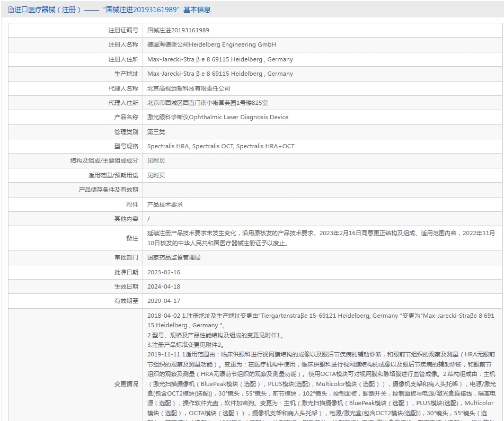Select 国家药品监督管理局 department value
The height and width of the screenshot is (421, 504).
coord(174,257)
